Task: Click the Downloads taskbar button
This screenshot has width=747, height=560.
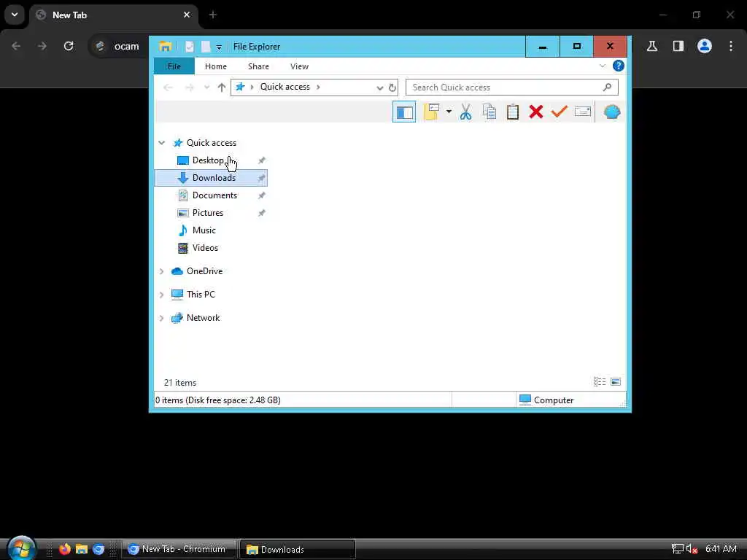Action: point(298,549)
